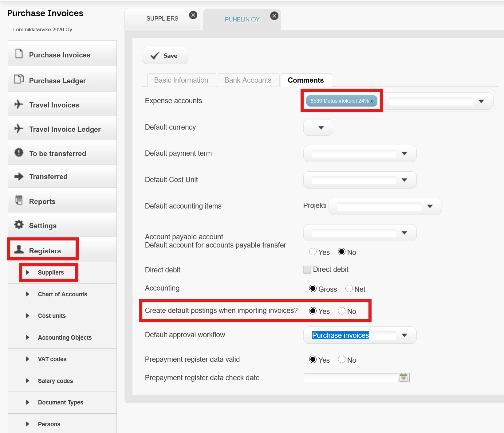Image resolution: width=504 pixels, height=433 pixels.
Task: Select No for create default postings
Action: [342, 311]
